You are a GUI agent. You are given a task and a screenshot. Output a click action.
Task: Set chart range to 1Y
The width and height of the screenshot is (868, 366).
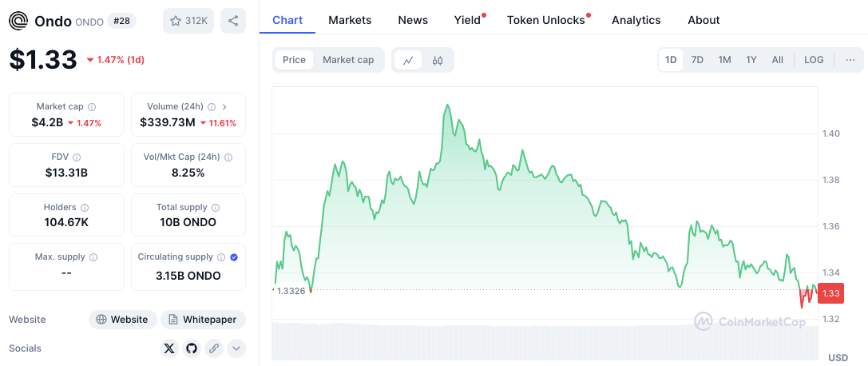point(751,60)
